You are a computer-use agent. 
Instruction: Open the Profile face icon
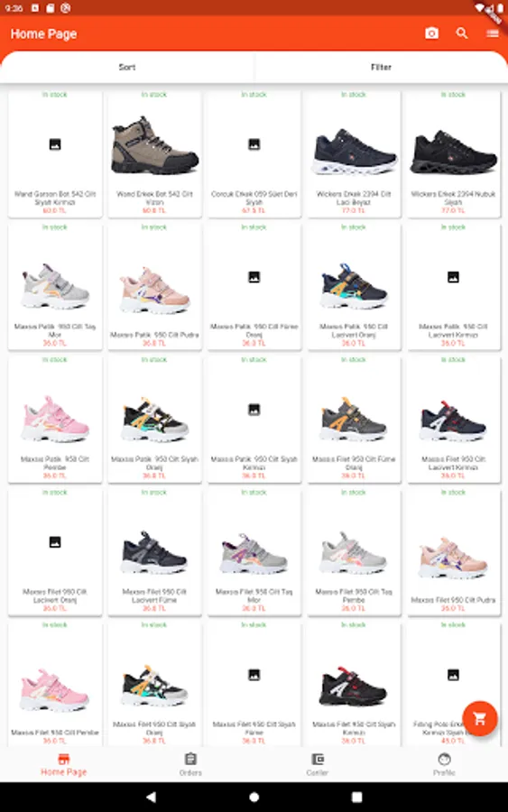point(444,759)
